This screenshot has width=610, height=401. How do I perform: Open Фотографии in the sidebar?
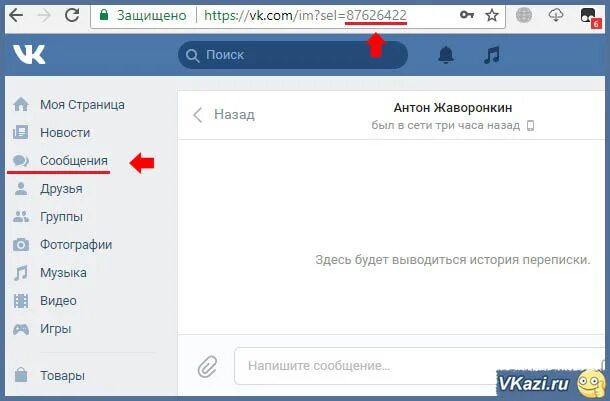tap(76, 245)
